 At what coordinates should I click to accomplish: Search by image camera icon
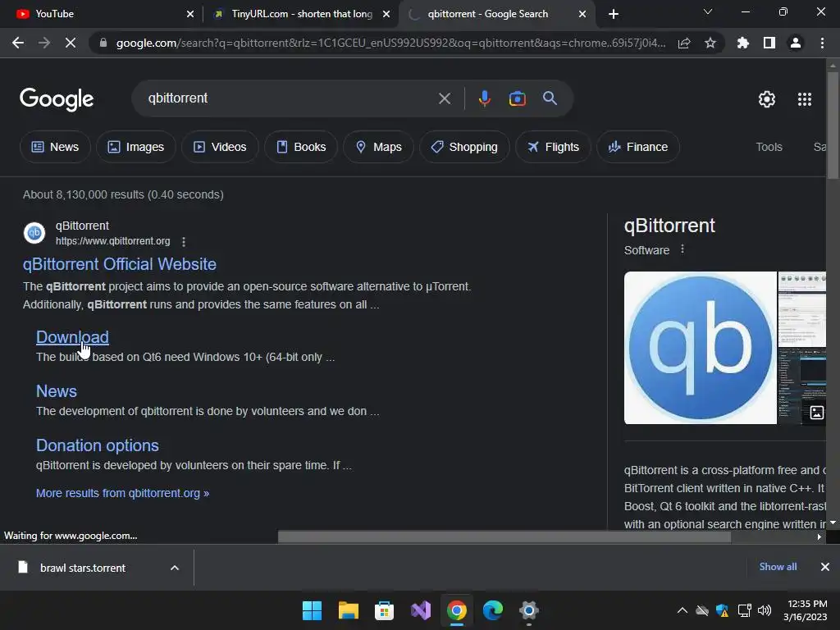pos(518,98)
